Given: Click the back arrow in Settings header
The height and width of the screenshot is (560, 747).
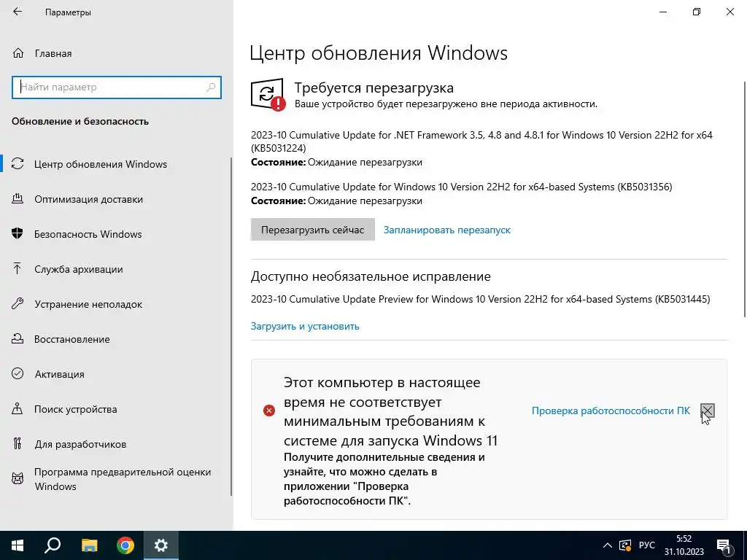Looking at the screenshot, I should coord(18,12).
